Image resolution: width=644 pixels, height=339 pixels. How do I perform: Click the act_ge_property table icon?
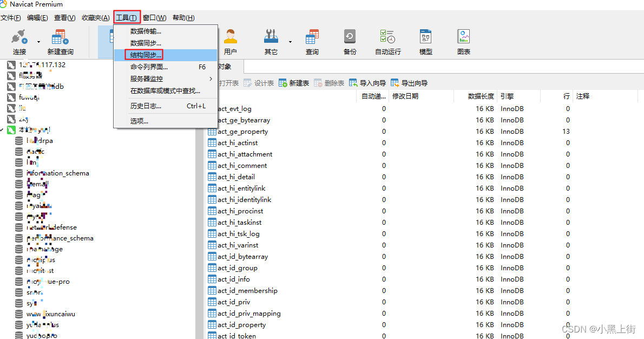coord(212,132)
